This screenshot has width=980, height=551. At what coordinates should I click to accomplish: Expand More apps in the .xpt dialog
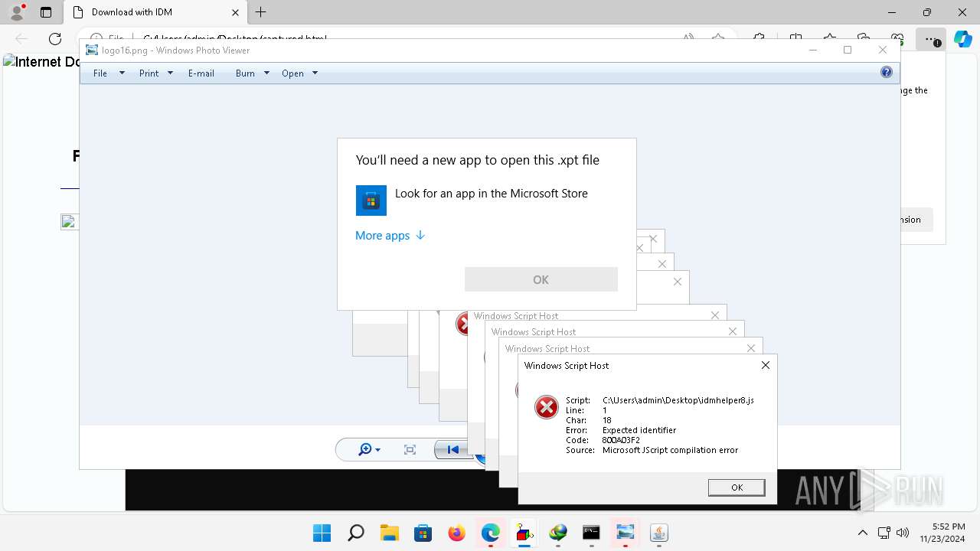[x=390, y=236]
